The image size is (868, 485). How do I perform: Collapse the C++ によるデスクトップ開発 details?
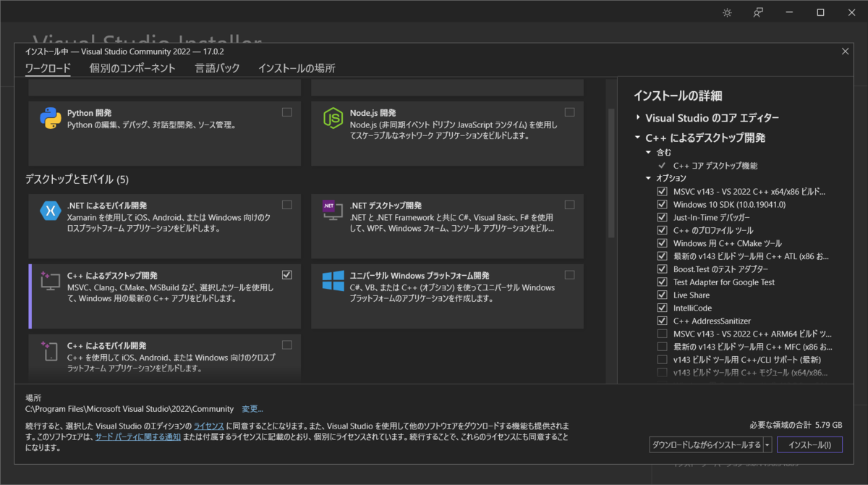(x=638, y=138)
